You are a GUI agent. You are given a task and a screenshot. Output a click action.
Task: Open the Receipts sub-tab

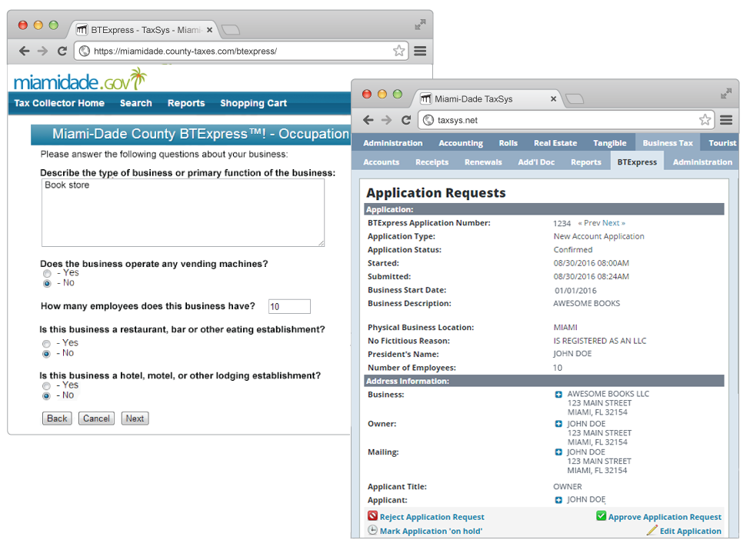[432, 162]
